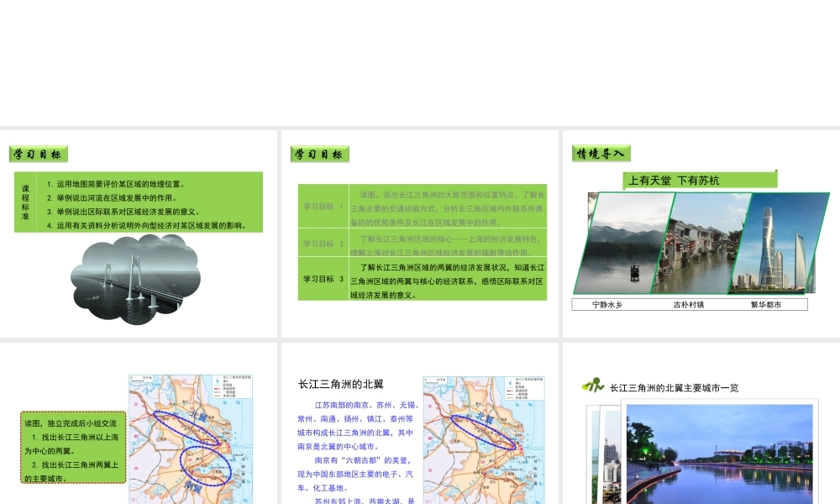840x504 pixels.
Task: Select line 举例说出区际联系对区域经济发展的意义
Action: click(123, 212)
